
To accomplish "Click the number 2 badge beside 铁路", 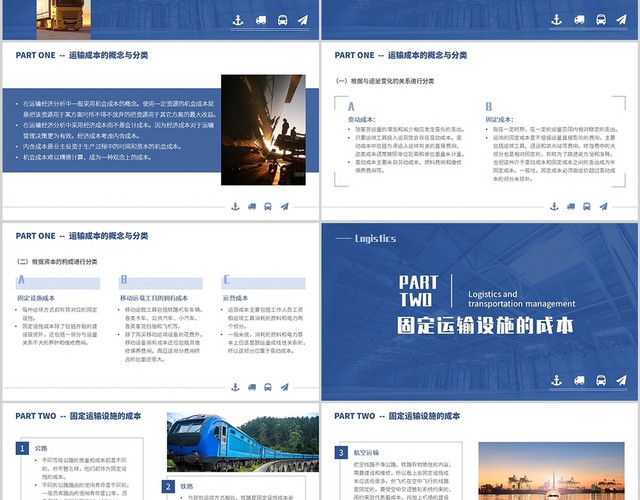I will [x=168, y=486].
